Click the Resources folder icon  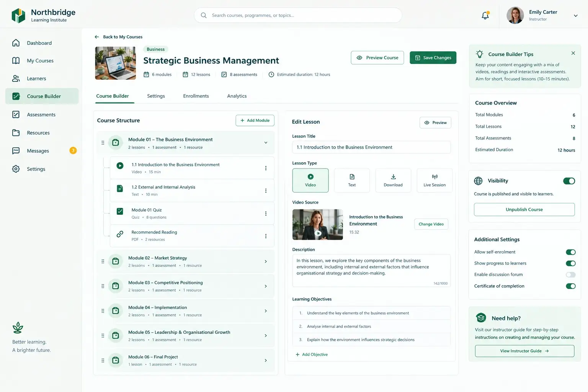tap(16, 133)
